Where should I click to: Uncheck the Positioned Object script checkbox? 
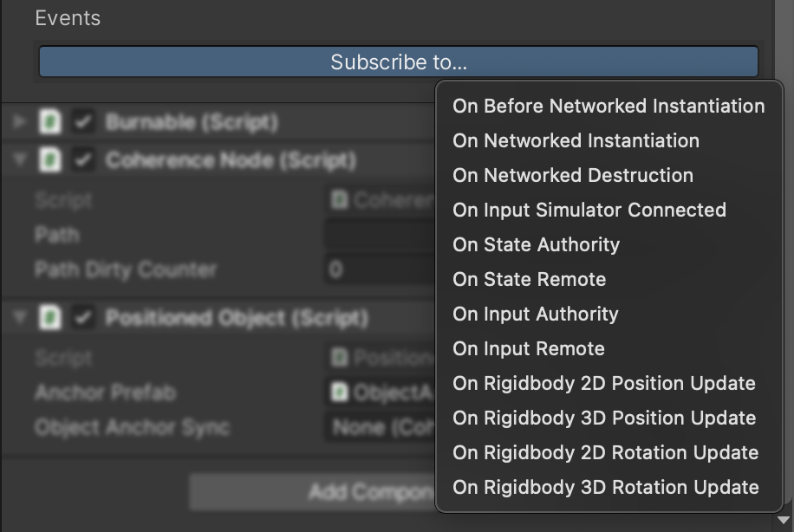pyautogui.click(x=83, y=319)
